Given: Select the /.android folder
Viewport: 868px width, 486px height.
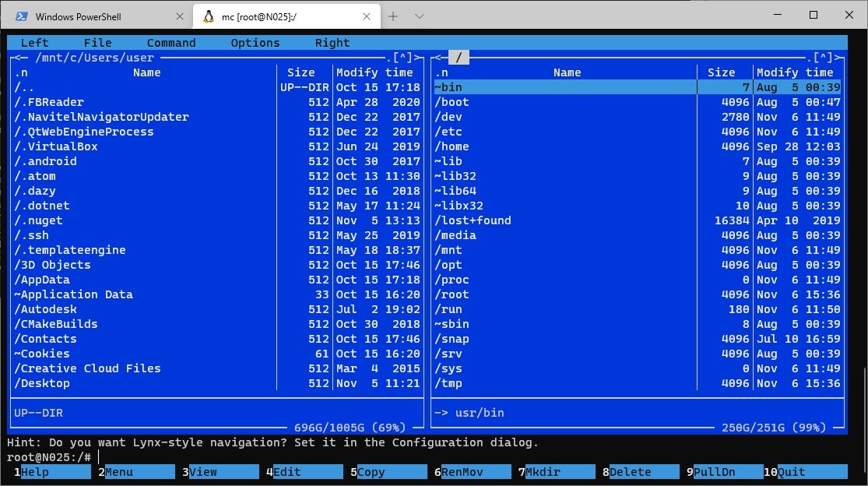Looking at the screenshot, I should pyautogui.click(x=217, y=162).
